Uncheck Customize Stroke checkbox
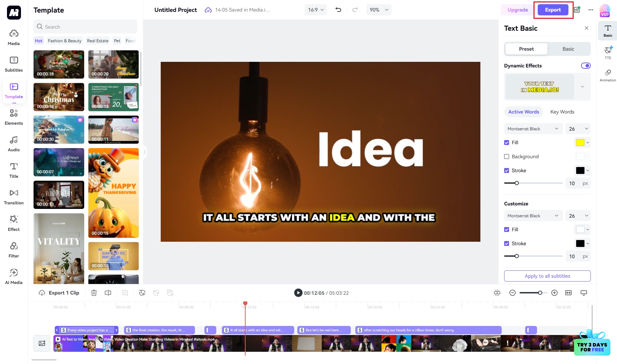Viewport: 617px width, 364px height. (x=507, y=243)
